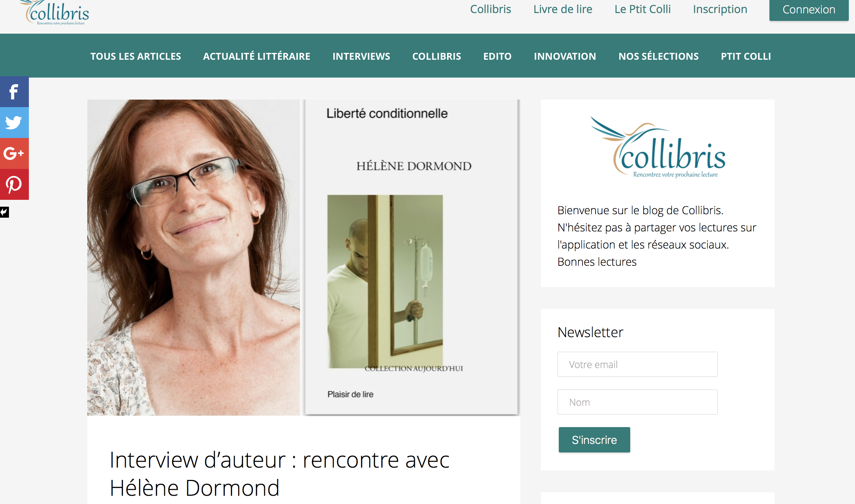Image resolution: width=855 pixels, height=504 pixels.
Task: Open the Le Ptit Colli link
Action: pos(643,9)
